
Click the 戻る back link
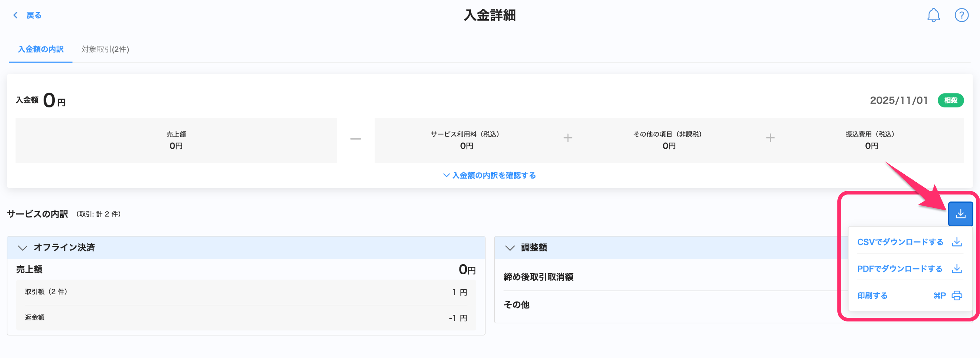click(34, 15)
